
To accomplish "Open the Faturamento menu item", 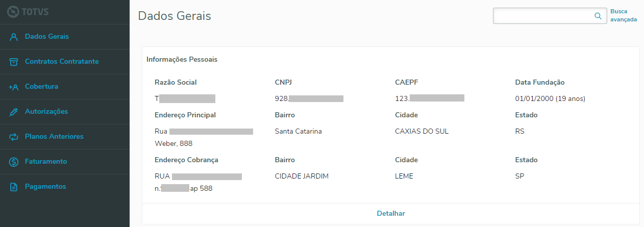I will (x=46, y=162).
